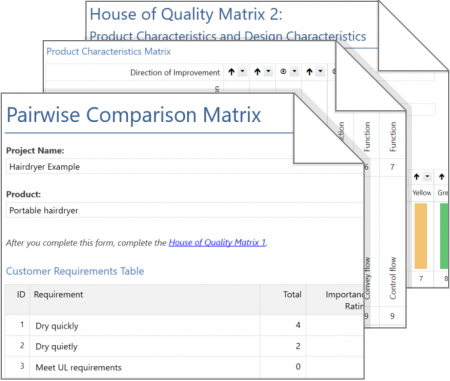Click the Product field containing Portable hairdryer
450x381 pixels.
coord(184,210)
